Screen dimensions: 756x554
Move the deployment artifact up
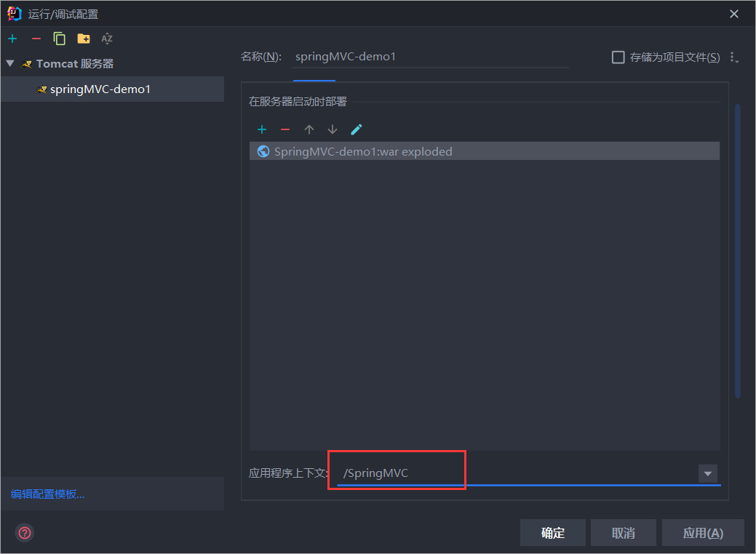coord(309,129)
